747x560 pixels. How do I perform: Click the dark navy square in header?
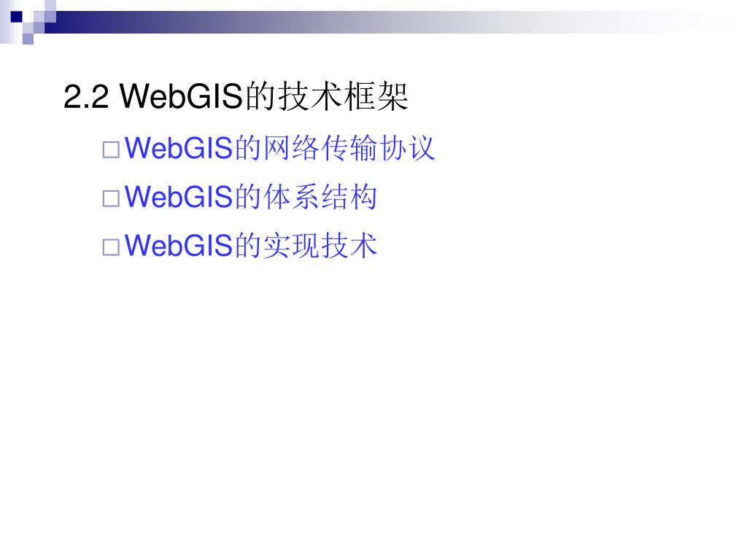17,17
